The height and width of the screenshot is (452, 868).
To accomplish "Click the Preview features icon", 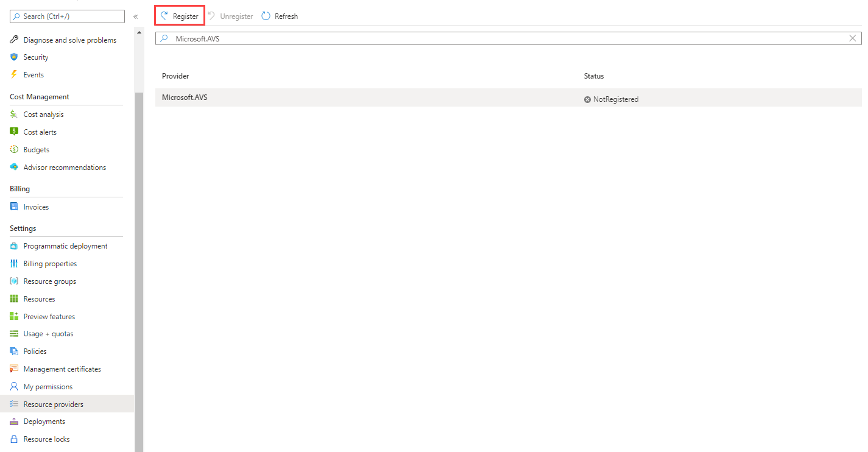I will [x=13, y=316].
